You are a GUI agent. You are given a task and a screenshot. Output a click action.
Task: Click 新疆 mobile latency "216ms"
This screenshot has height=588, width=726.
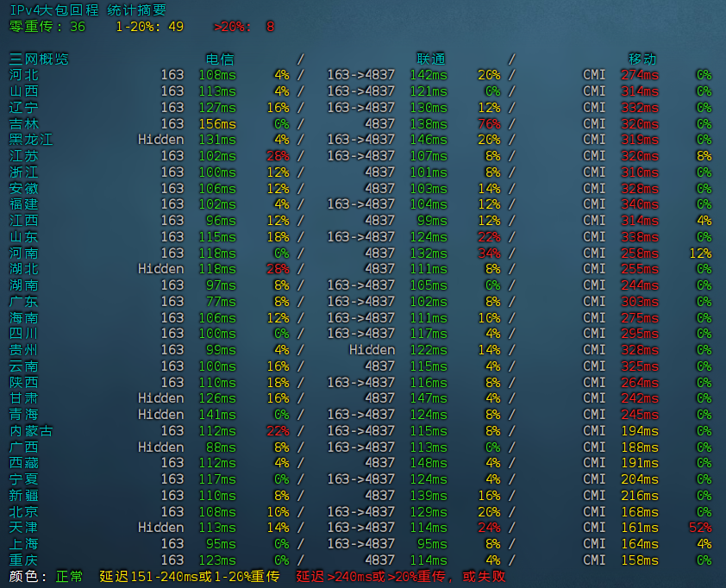coord(640,496)
